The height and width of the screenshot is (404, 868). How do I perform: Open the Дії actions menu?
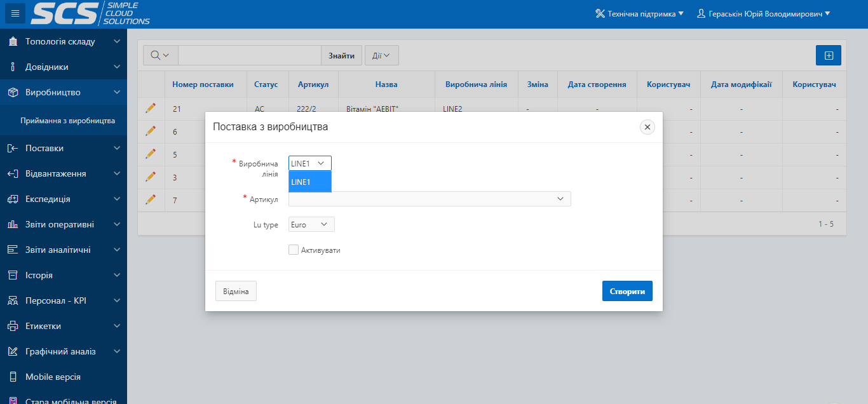pyautogui.click(x=381, y=55)
